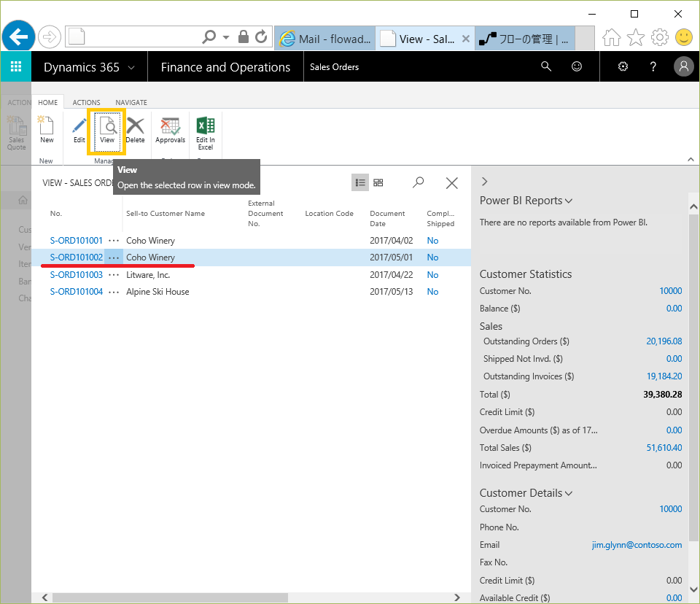Image resolution: width=700 pixels, height=604 pixels.
Task: Switch to tile view layout
Action: (x=378, y=182)
